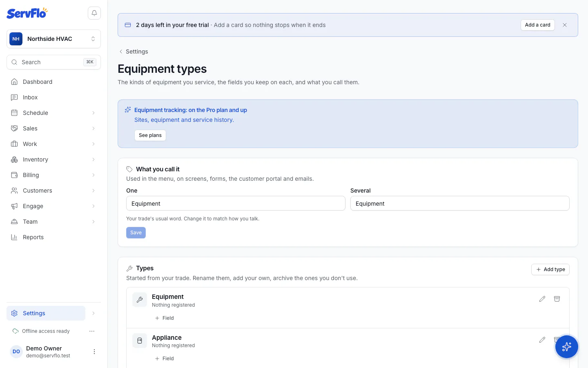Image resolution: width=588 pixels, height=368 pixels.
Task: Expand the Settings submenu chevron
Action: pyautogui.click(x=94, y=313)
